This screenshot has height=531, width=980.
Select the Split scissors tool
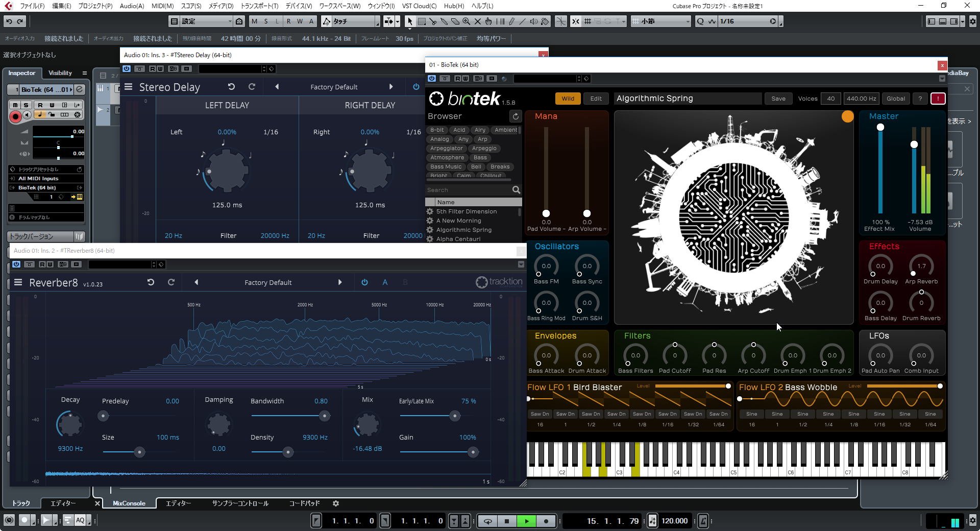pyautogui.click(x=433, y=21)
